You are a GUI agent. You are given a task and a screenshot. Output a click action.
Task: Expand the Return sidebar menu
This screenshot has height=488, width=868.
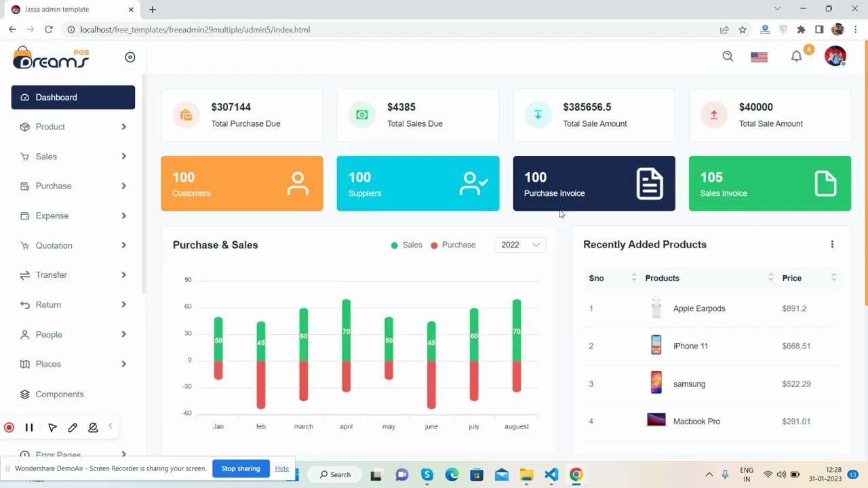[73, 305]
